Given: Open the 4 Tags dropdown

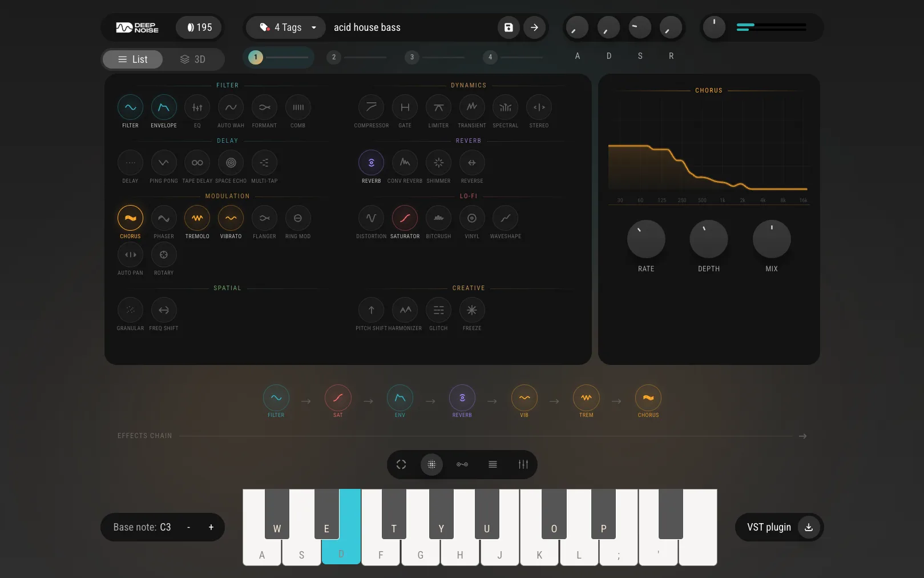Looking at the screenshot, I should tap(287, 27).
